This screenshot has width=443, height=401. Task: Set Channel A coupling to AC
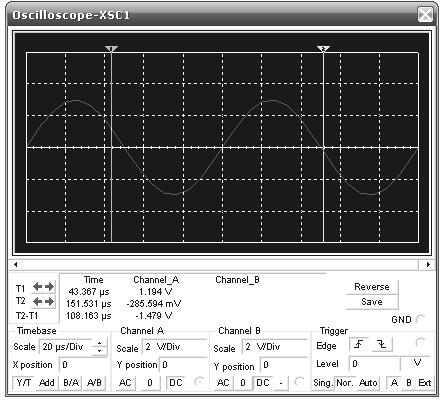click(x=125, y=383)
